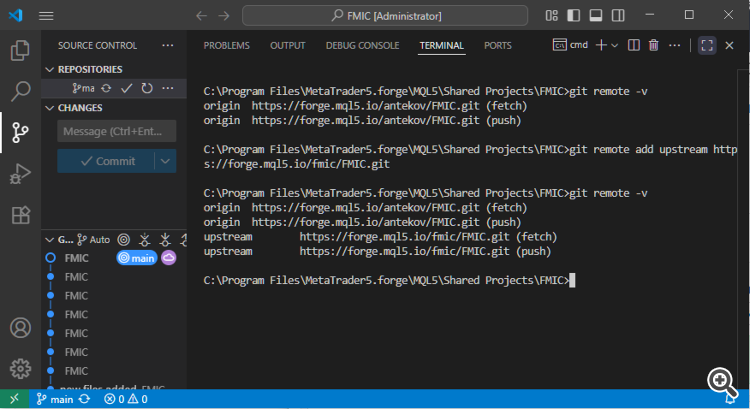This screenshot has height=409, width=750.
Task: Open the hamburger application menu
Action: click(46, 16)
